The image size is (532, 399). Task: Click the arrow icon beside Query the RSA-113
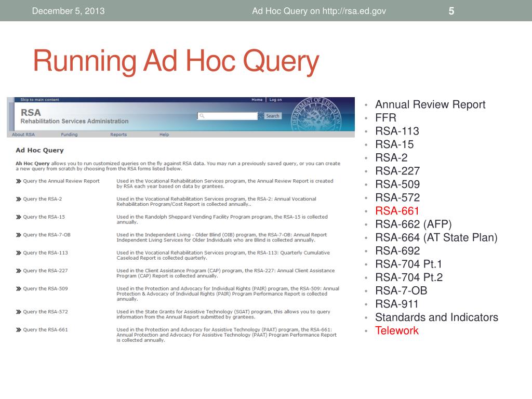tap(19, 253)
